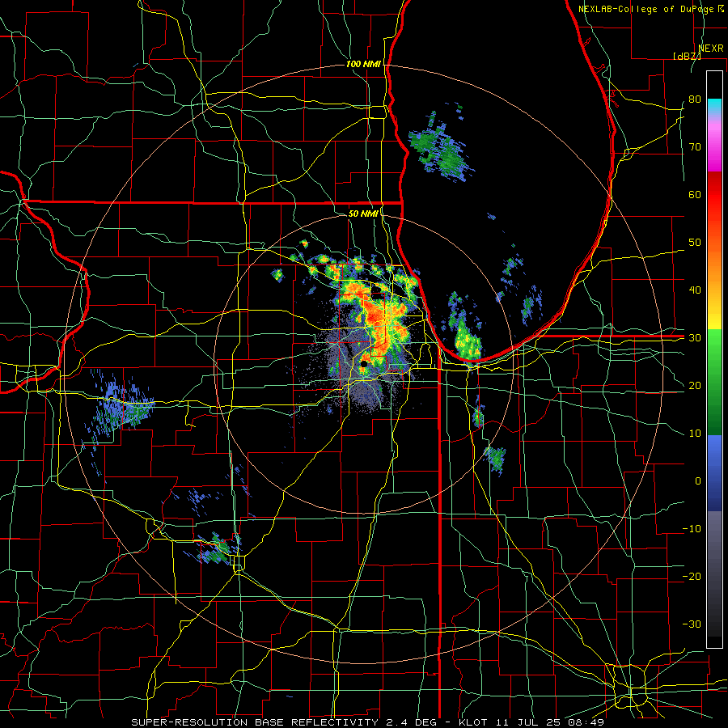Click the "100 NMI" range ring label
The width and height of the screenshot is (728, 728).
click(363, 64)
